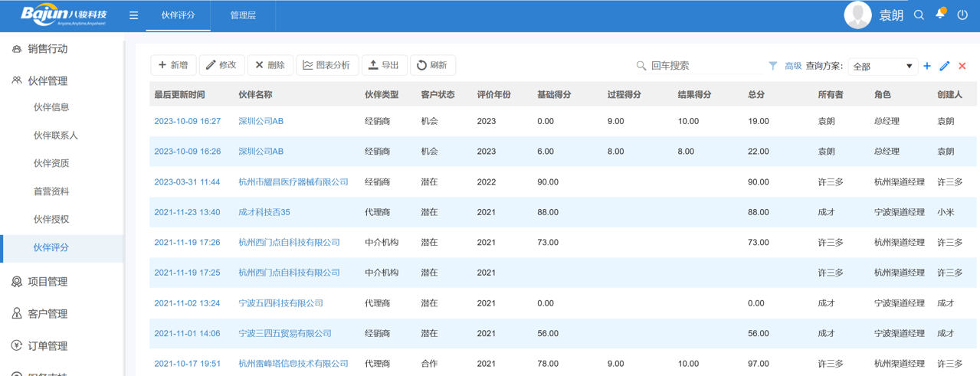Open notifications bell icon

point(940,15)
